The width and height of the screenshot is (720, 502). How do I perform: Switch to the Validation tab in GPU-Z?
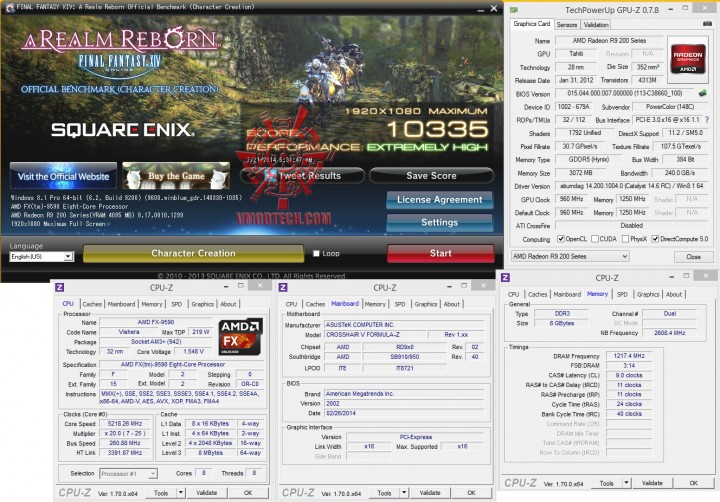click(596, 25)
